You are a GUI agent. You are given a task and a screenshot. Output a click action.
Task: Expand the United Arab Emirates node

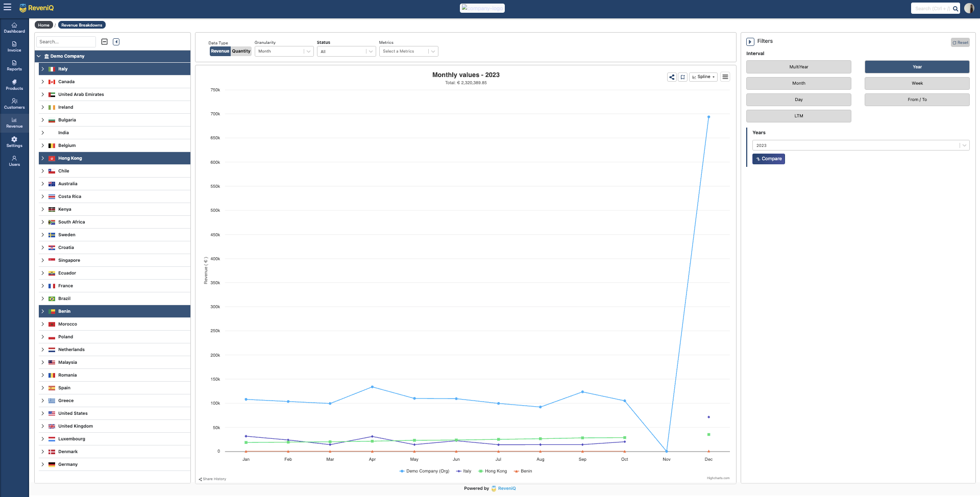click(43, 94)
